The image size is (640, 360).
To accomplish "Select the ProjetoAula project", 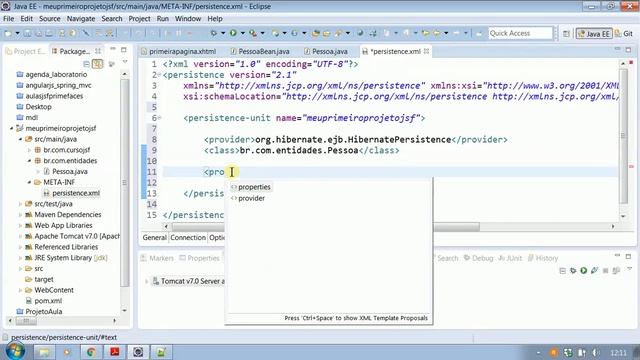I will 44,311.
